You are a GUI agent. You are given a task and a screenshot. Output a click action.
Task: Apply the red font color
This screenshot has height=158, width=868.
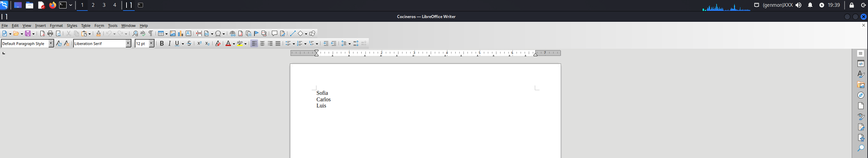pyautogui.click(x=228, y=44)
